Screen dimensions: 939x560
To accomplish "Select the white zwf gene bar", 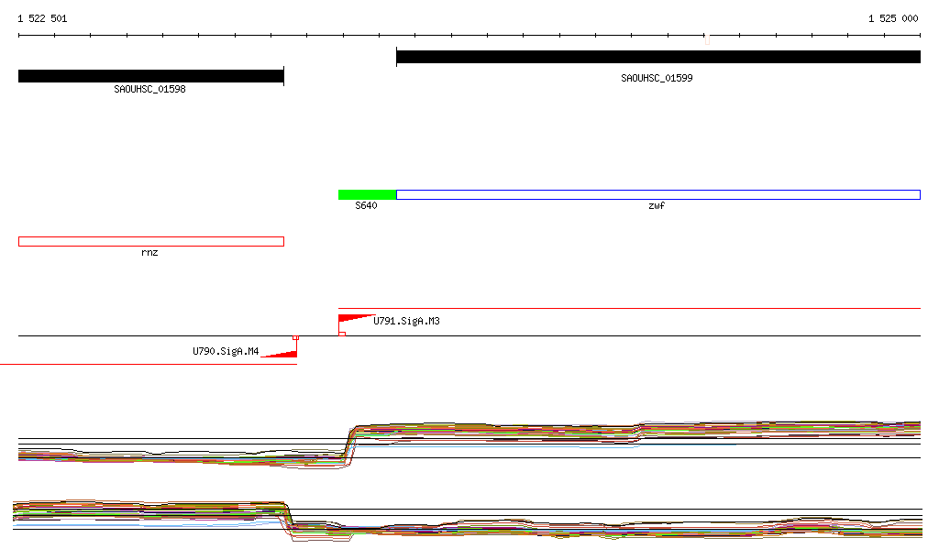I will (x=657, y=194).
